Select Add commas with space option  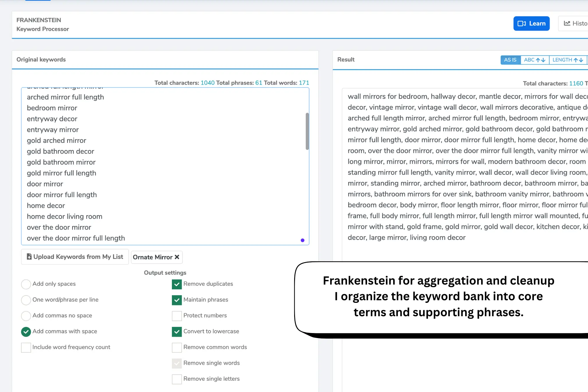tap(26, 332)
